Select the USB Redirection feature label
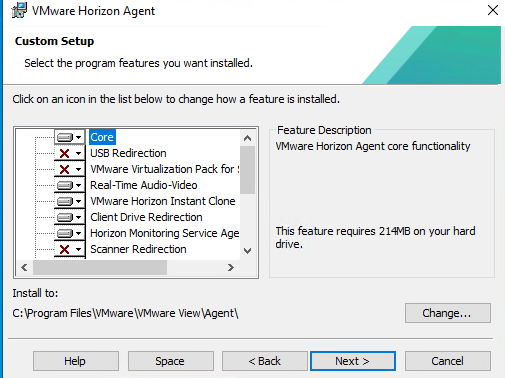Viewport: 505px width, 378px height. pos(128,153)
